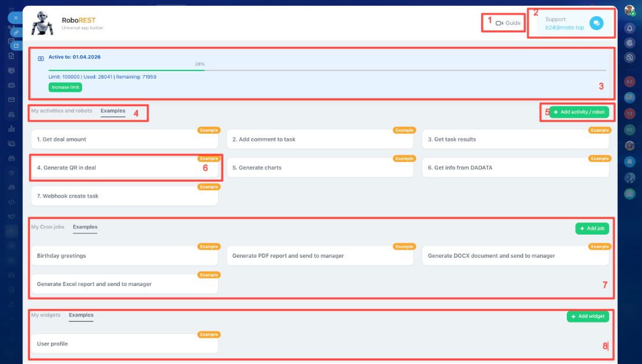Click the search chat icon in right sidebar
Image resolution: width=642 pixels, height=364 pixels.
[630, 57]
